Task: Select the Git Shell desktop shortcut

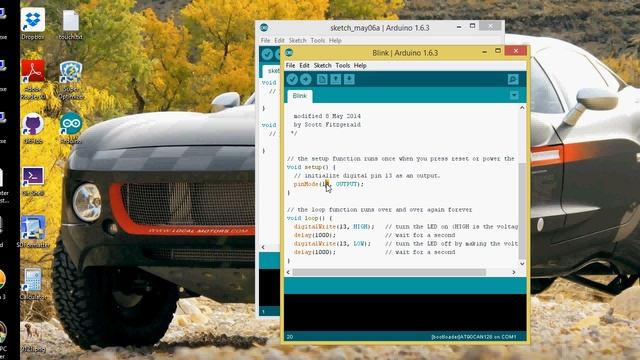Action: coord(33,181)
